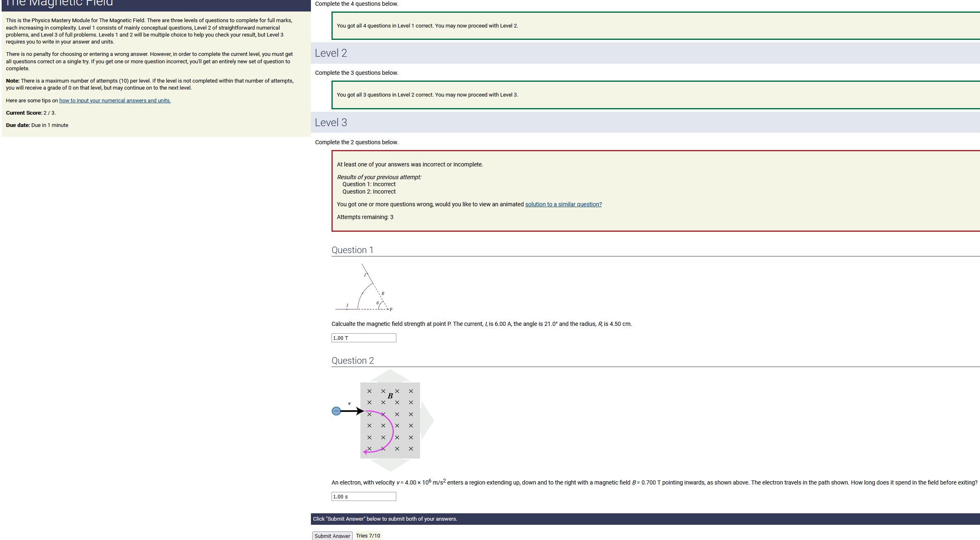Click the Submit Answer button

click(x=332, y=536)
